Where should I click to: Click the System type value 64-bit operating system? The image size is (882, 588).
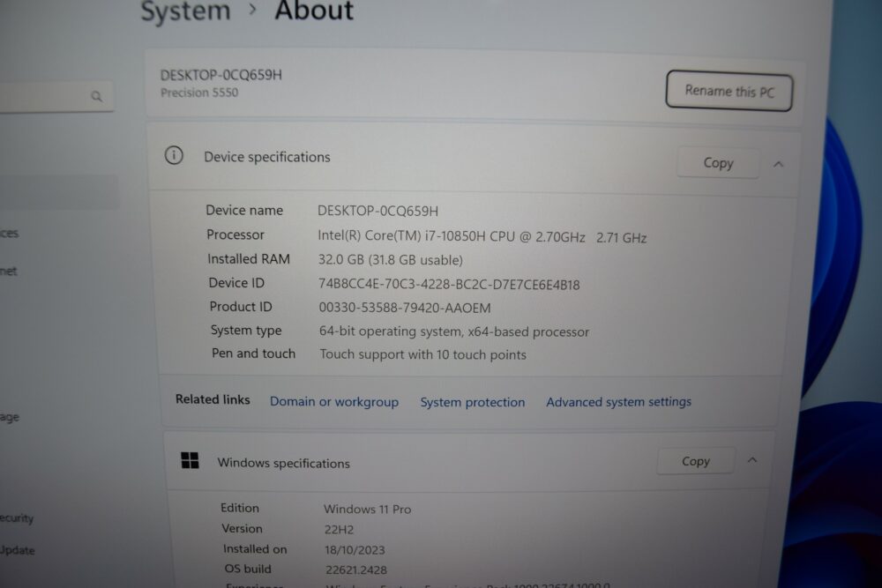(454, 331)
